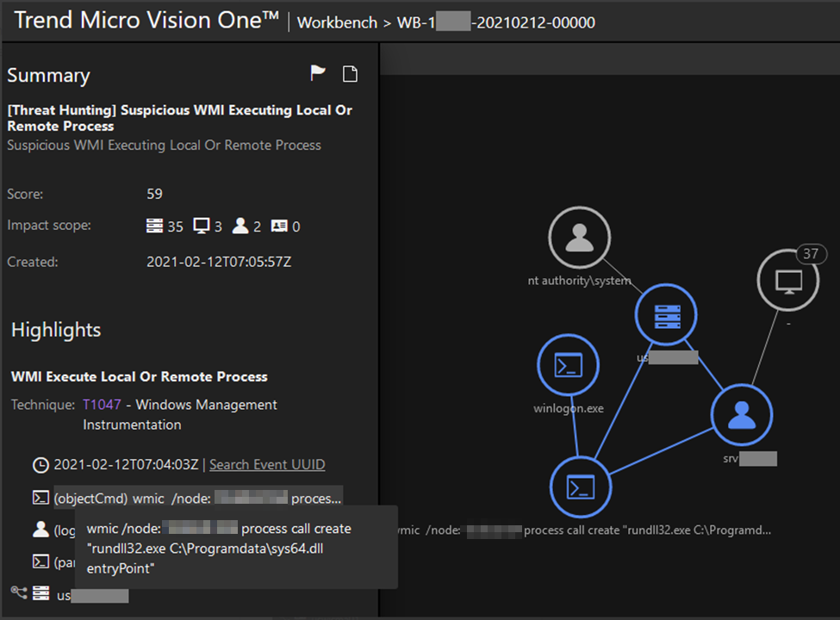Image resolution: width=840 pixels, height=620 pixels.
Task: Click the email card icon in impact scope
Action: tap(279, 226)
